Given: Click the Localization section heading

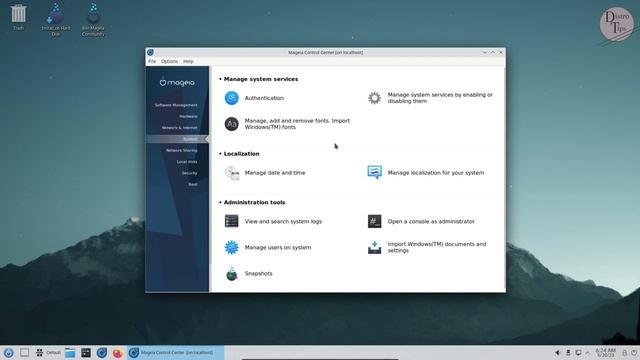Looking at the screenshot, I should tap(241, 154).
